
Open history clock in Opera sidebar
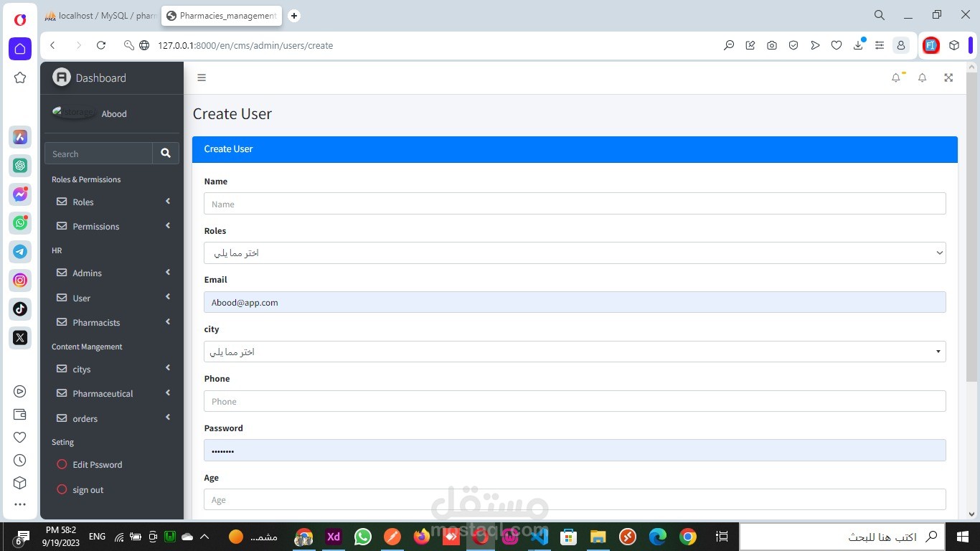(20, 461)
